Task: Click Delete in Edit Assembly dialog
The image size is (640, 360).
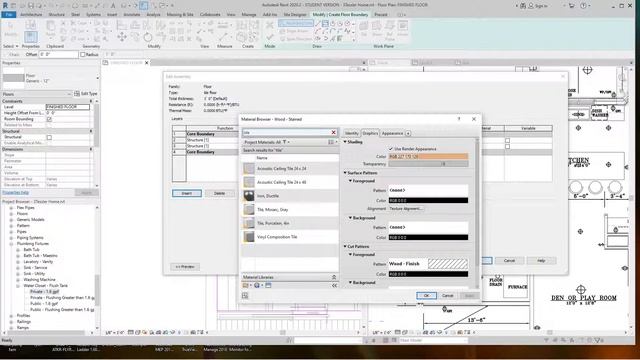Action: 220,193
